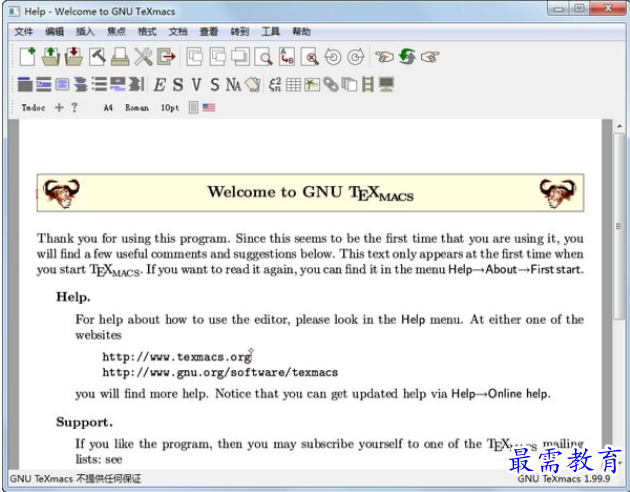The height and width of the screenshot is (492, 630).
Task: Click the Replace A-to-B icon
Action: pos(287,57)
